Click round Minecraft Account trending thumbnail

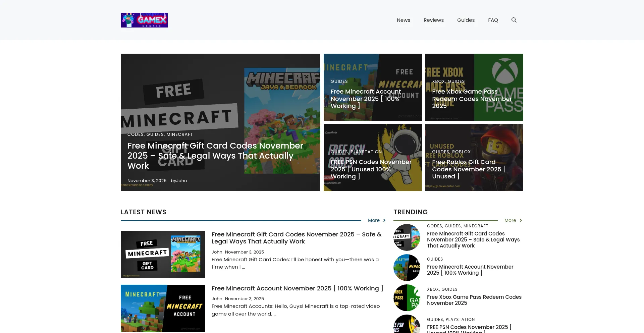(407, 268)
